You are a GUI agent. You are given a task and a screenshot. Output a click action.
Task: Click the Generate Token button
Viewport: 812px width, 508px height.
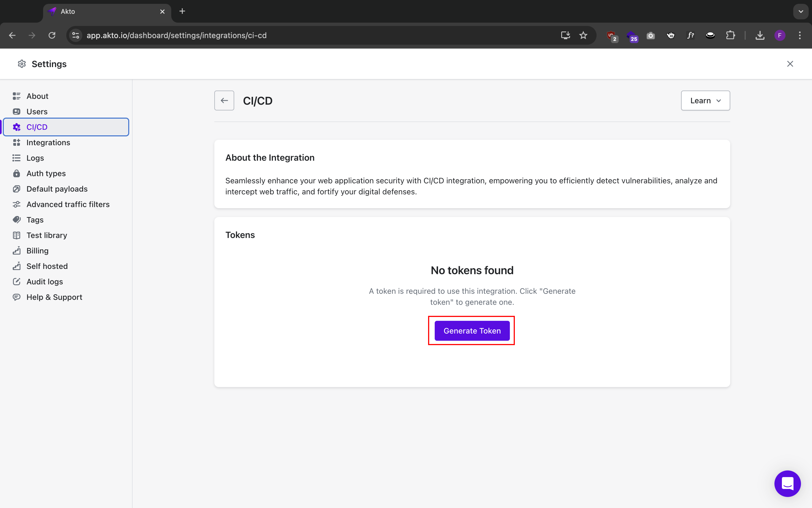[x=472, y=331]
